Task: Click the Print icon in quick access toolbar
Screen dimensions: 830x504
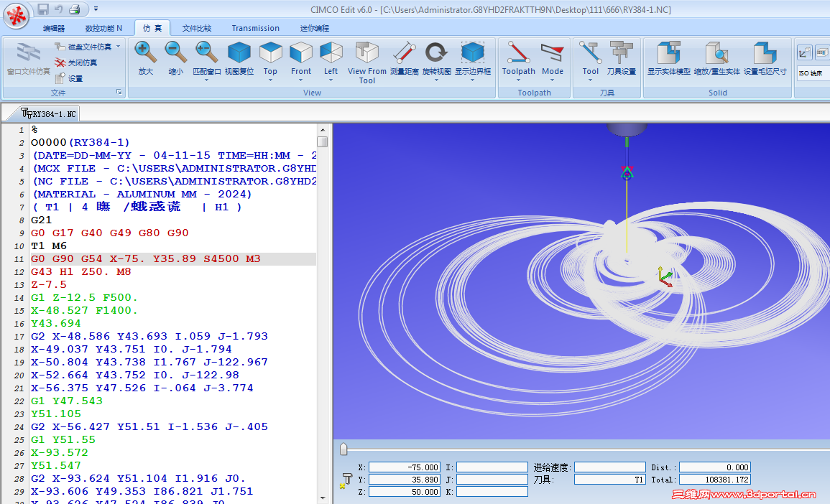Action: pos(75,9)
